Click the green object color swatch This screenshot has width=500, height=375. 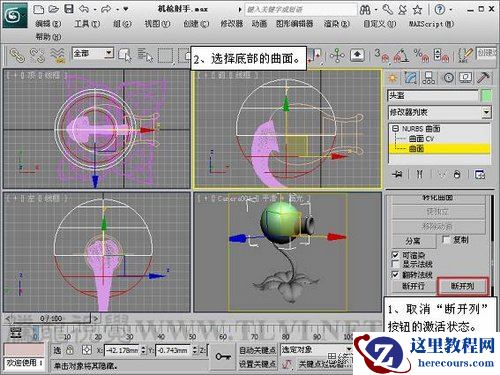(x=487, y=96)
